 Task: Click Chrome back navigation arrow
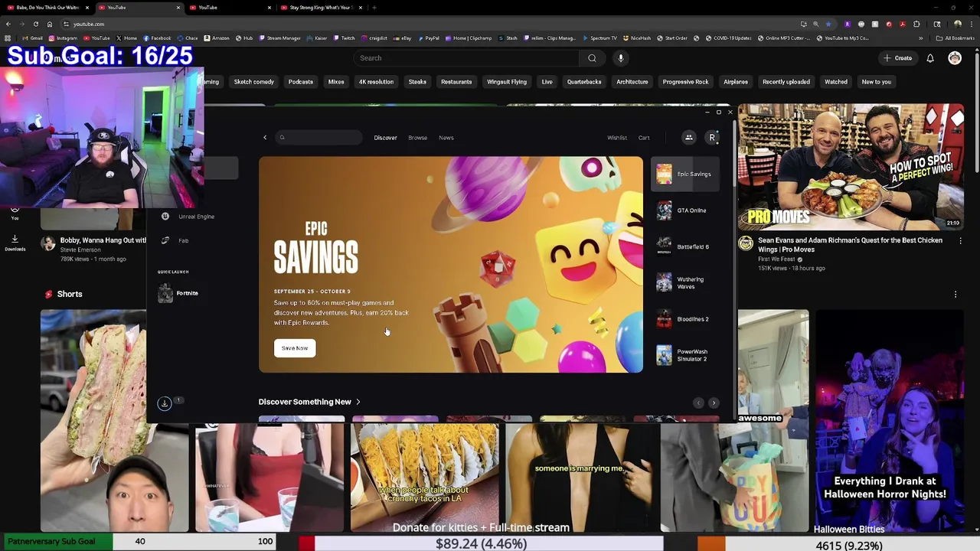pyautogui.click(x=8, y=24)
